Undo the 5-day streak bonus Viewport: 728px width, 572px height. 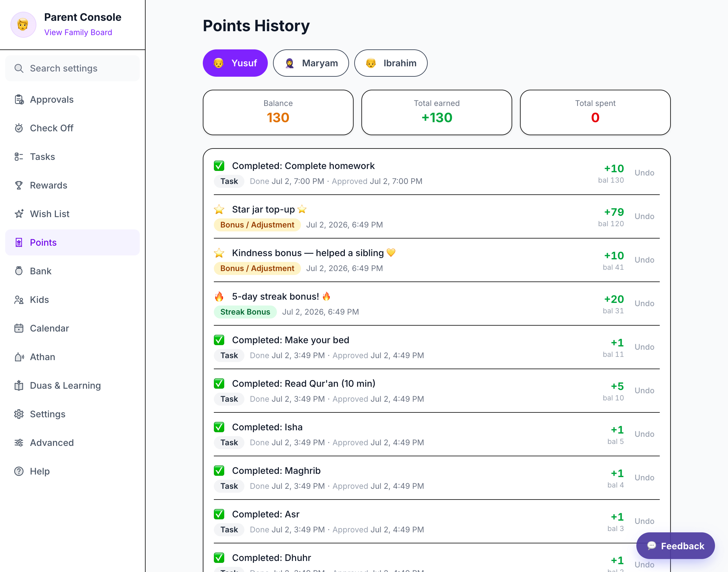pos(644,304)
